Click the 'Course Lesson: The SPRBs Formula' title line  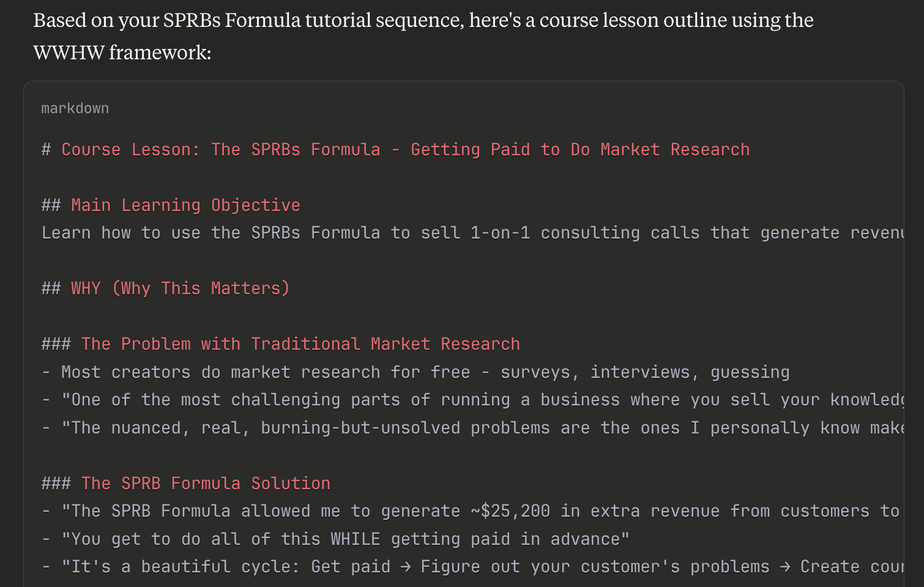395,150
